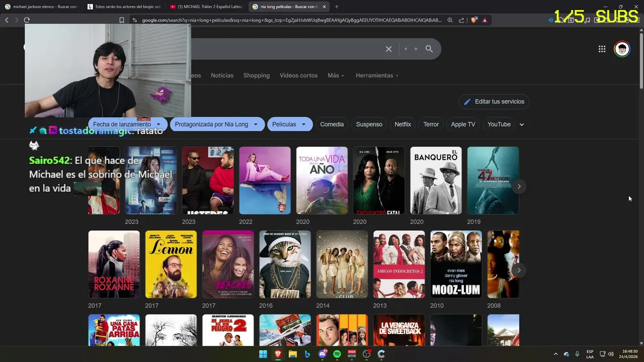Viewport: 644px width, 362px height.
Task: Open the Toda una Vida en un Año poster
Action: (x=322, y=180)
